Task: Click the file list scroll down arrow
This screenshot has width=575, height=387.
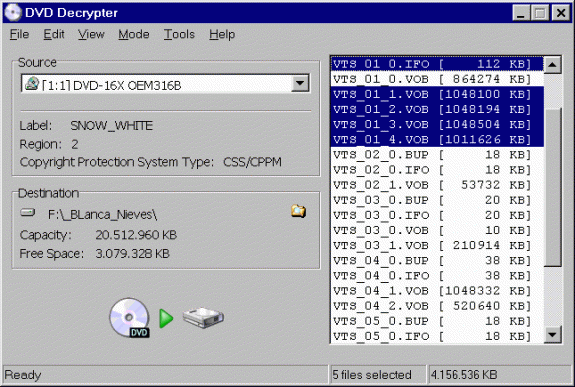Action: 553,335
